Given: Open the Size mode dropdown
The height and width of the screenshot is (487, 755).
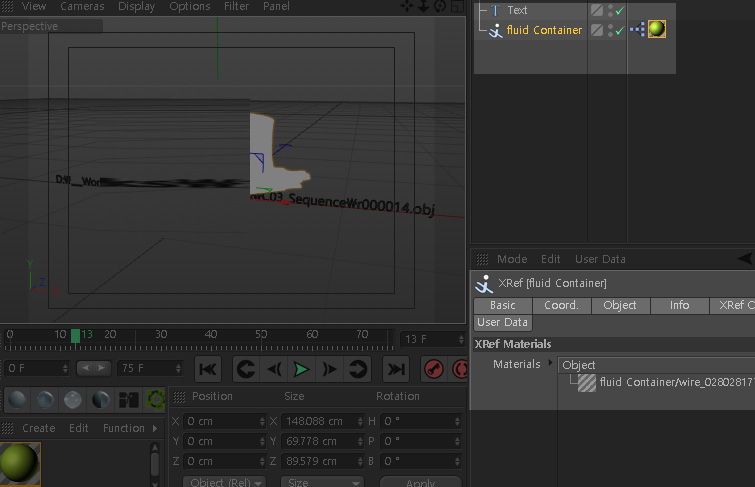Looking at the screenshot, I should point(320,482).
